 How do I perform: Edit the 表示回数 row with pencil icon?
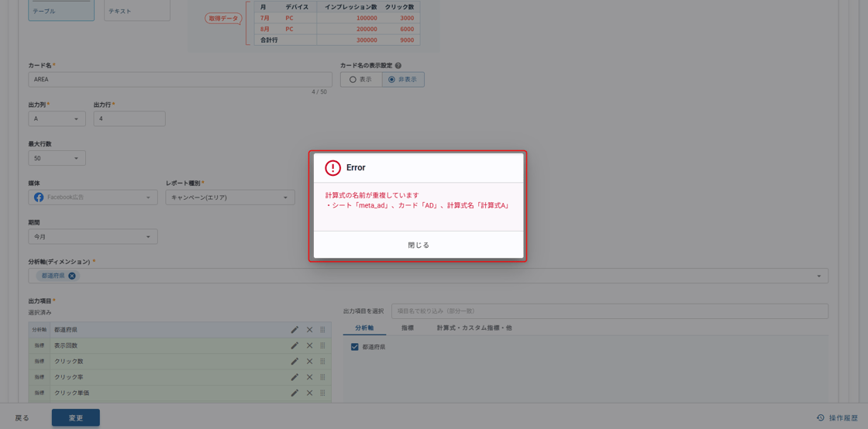294,345
